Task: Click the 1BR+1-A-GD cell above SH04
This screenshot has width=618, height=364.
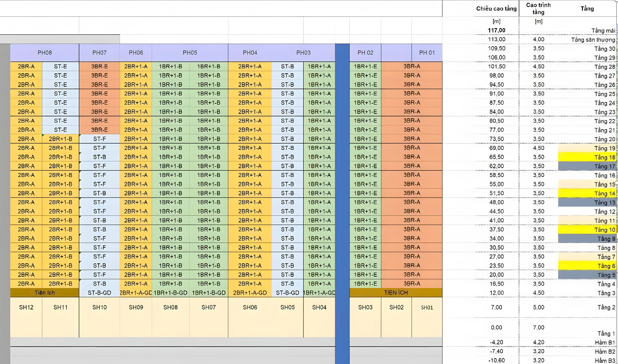Action: [319, 293]
